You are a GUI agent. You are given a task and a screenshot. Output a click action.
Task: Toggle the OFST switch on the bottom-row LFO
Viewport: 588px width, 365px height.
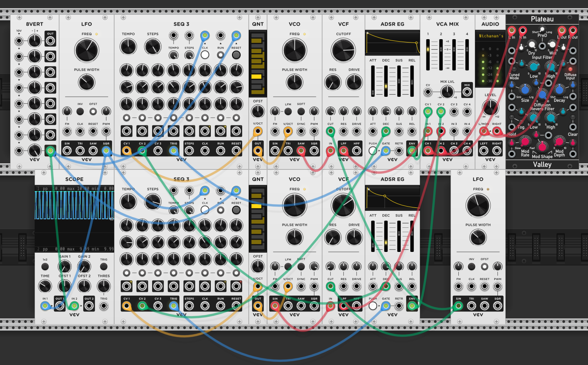click(484, 267)
